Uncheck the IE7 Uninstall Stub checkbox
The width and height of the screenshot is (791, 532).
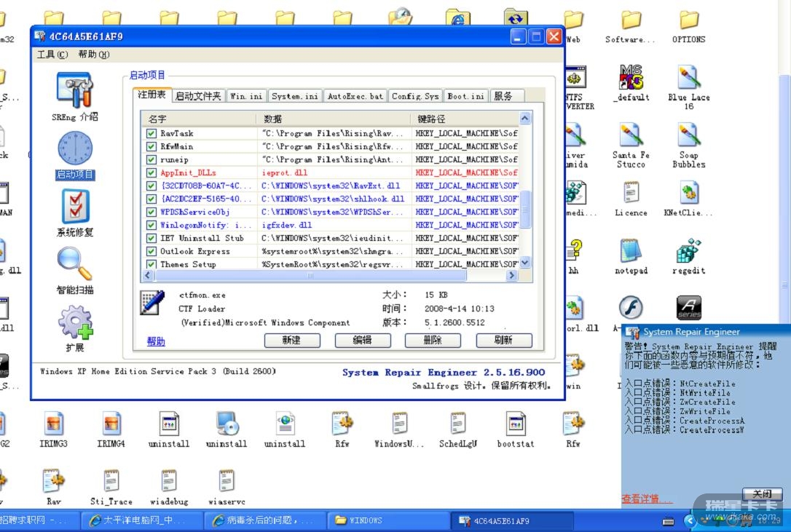tap(151, 238)
